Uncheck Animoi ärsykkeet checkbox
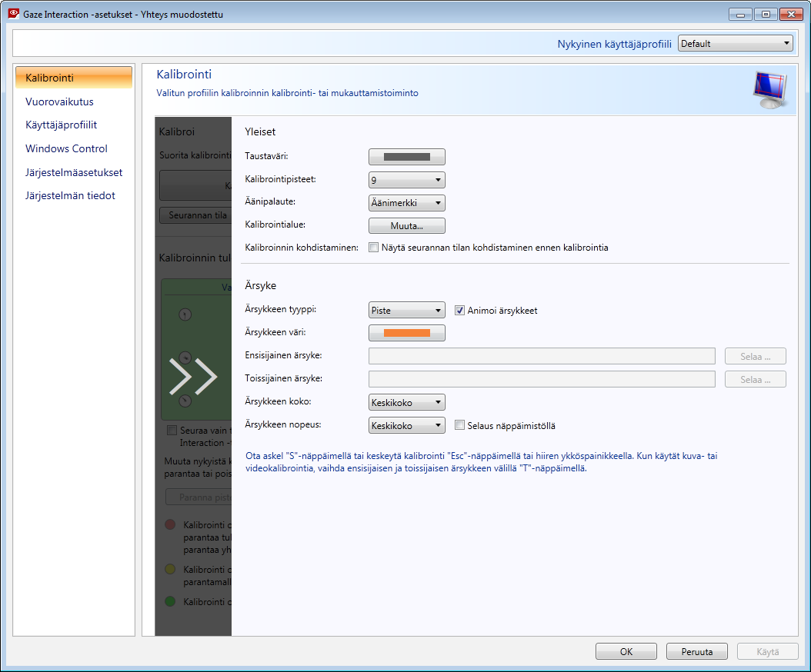The width and height of the screenshot is (811, 672). 459,310
